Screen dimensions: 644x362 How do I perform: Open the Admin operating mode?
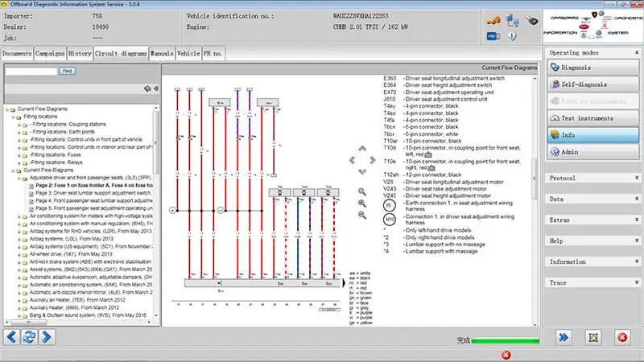(593, 152)
